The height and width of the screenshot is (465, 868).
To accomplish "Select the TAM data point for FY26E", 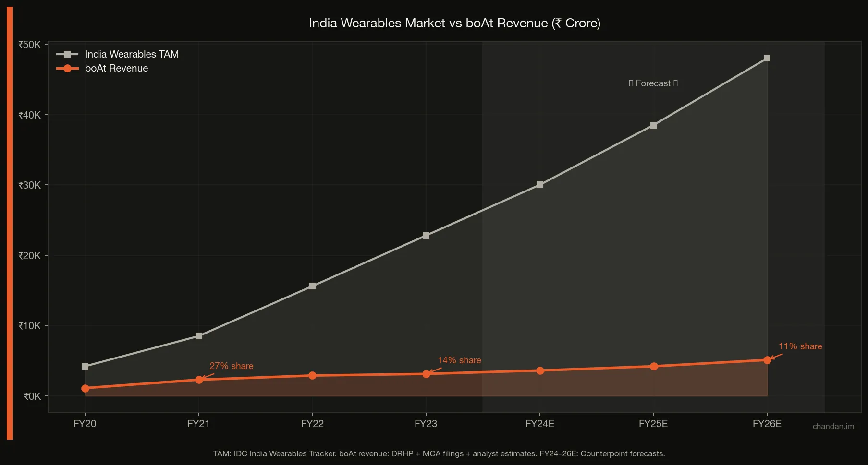I will pyautogui.click(x=767, y=58).
